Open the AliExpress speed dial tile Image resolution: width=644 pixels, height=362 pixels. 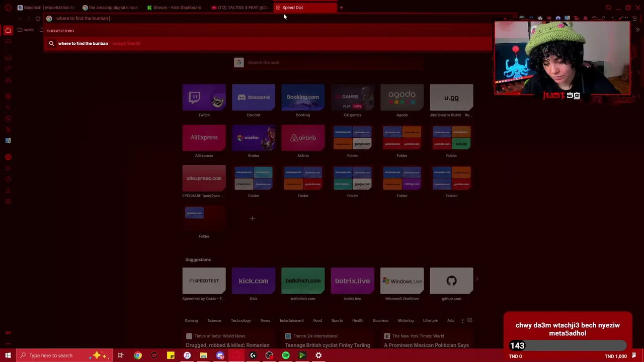tap(204, 138)
